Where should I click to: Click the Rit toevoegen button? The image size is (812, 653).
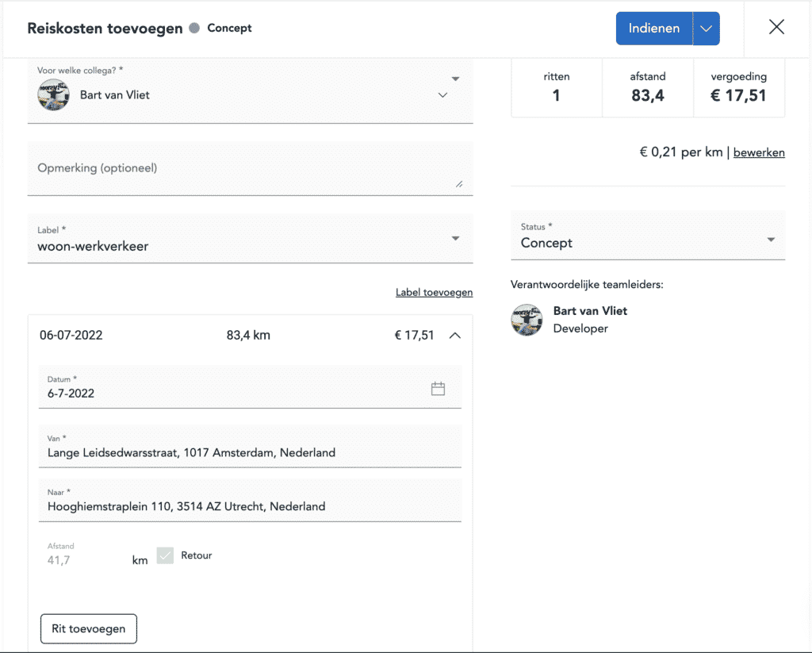(x=89, y=628)
